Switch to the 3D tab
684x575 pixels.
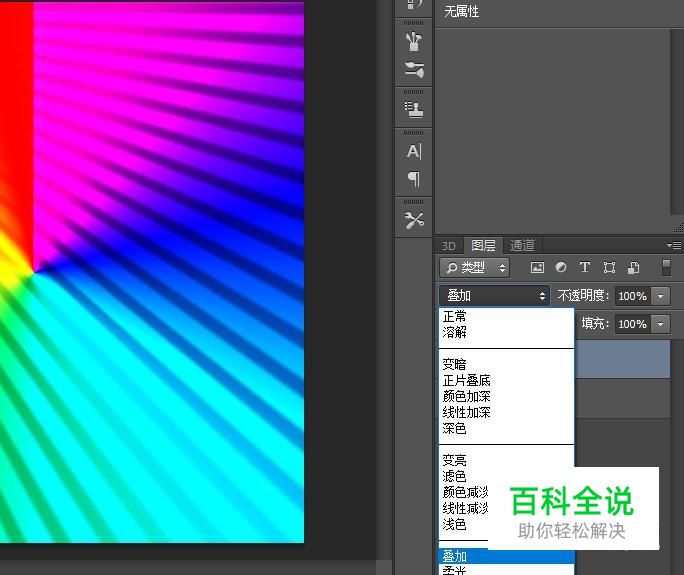(x=449, y=245)
